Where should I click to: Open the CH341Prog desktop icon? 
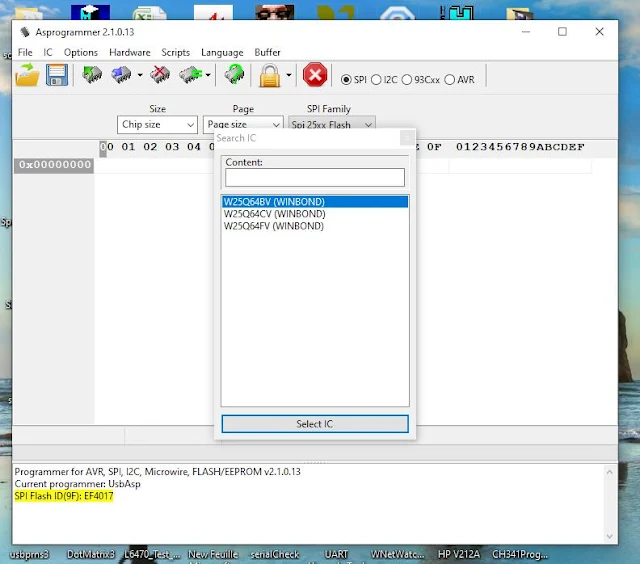(520, 554)
